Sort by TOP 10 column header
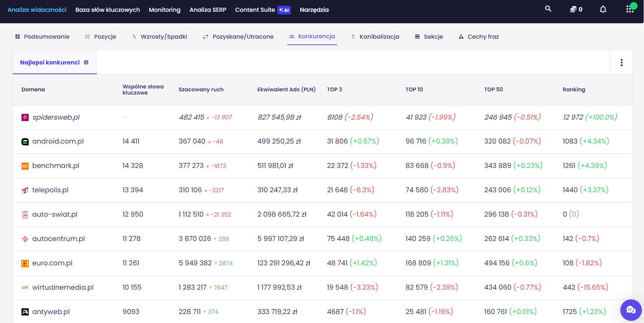 [x=414, y=90]
